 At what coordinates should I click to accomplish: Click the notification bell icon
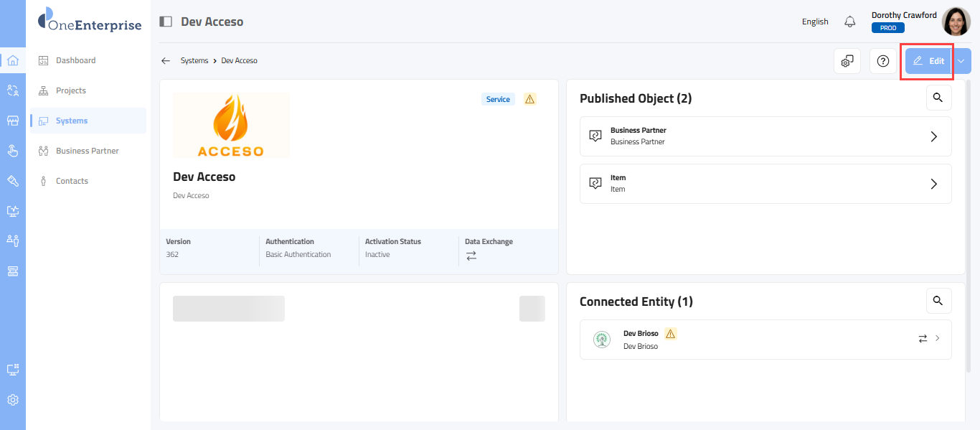[850, 22]
